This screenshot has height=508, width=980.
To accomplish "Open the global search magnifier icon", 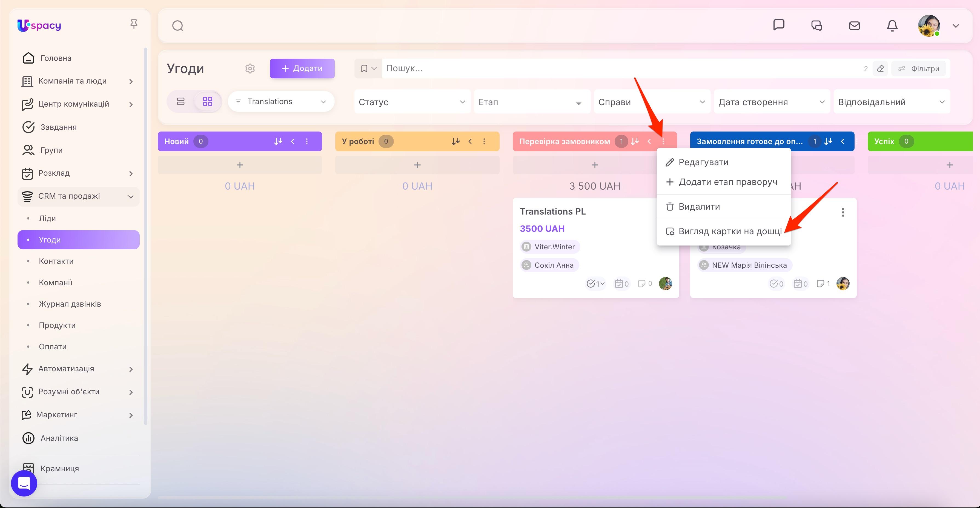I will coord(178,26).
